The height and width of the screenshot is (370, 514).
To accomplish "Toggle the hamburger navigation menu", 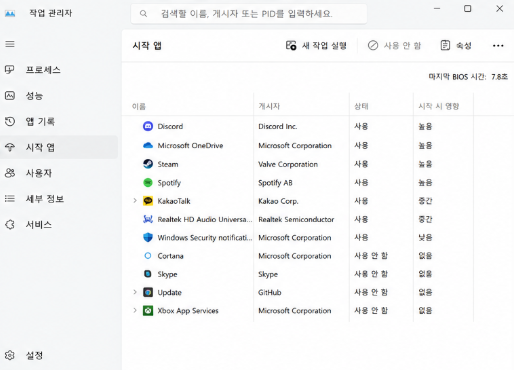I will tap(10, 44).
